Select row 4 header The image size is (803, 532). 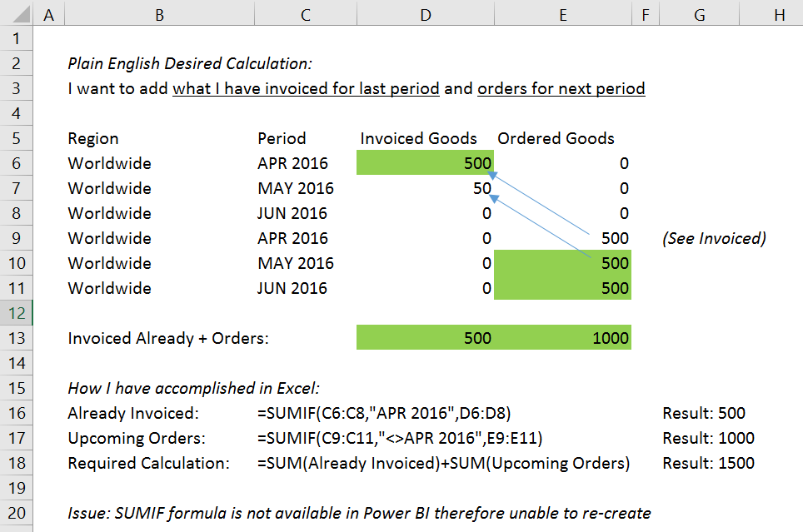click(x=17, y=113)
